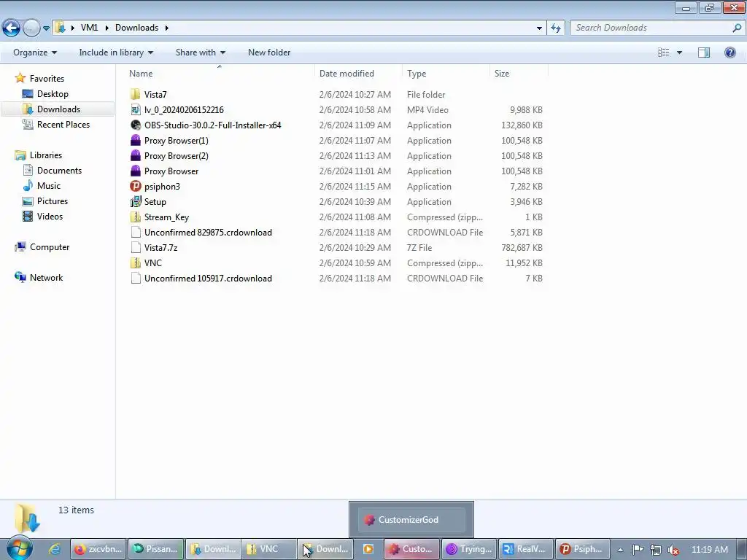The image size is (747, 560).
Task: Switch to the zxcvbn Firefox taskbar window
Action: pos(98,549)
